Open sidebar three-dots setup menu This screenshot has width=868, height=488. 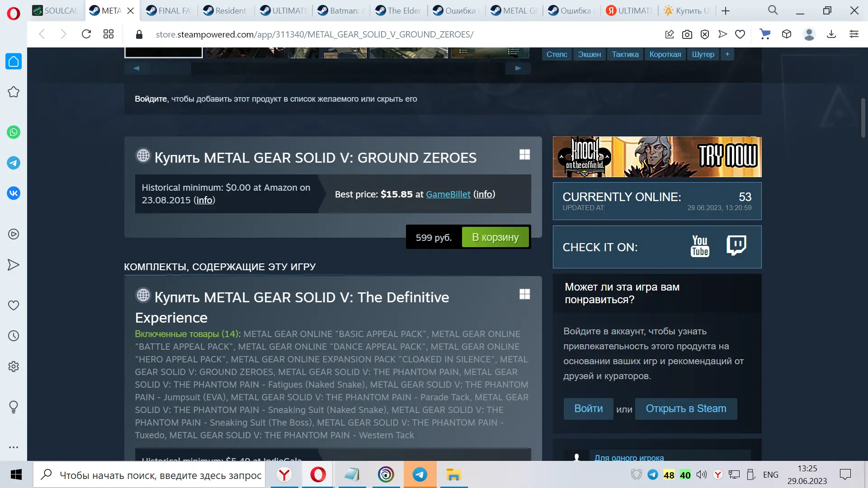pos(14,447)
